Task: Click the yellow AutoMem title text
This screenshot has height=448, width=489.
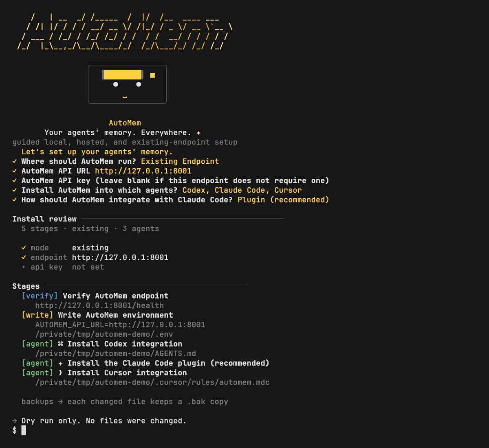Action: 125,123
